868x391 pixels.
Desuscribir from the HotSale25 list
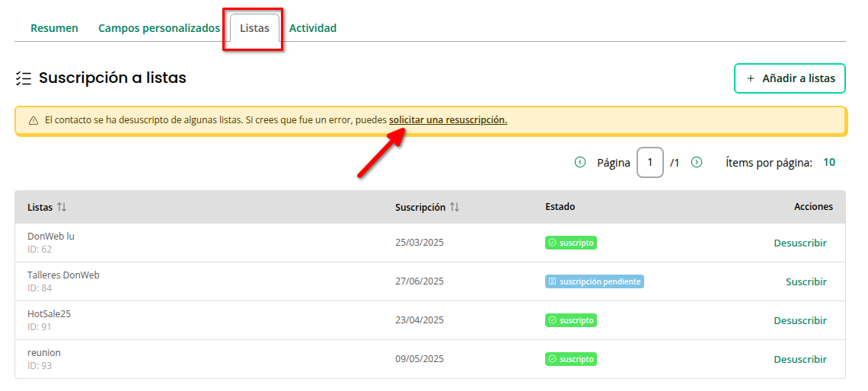click(x=799, y=320)
